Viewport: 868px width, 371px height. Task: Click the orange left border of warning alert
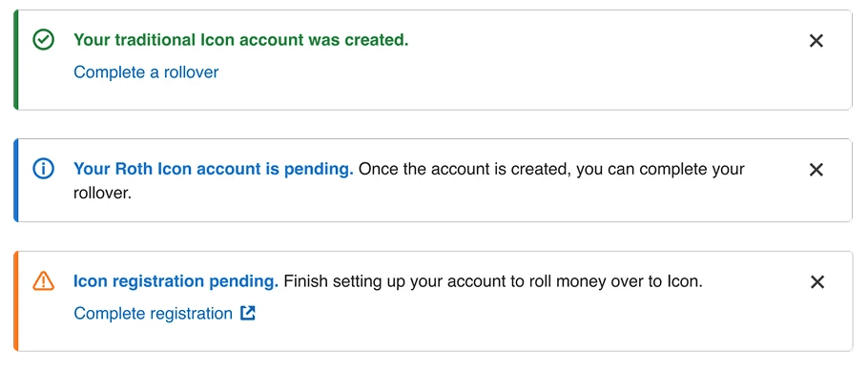(x=16, y=300)
